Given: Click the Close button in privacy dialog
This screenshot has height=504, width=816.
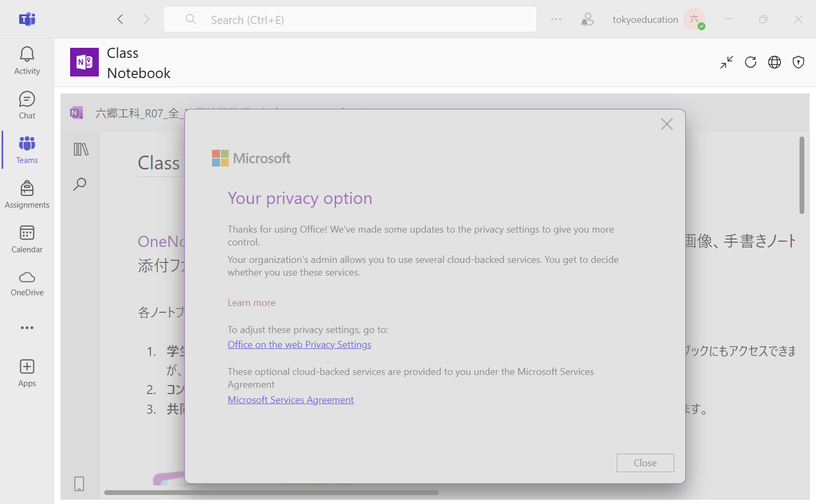Looking at the screenshot, I should pyautogui.click(x=645, y=463).
